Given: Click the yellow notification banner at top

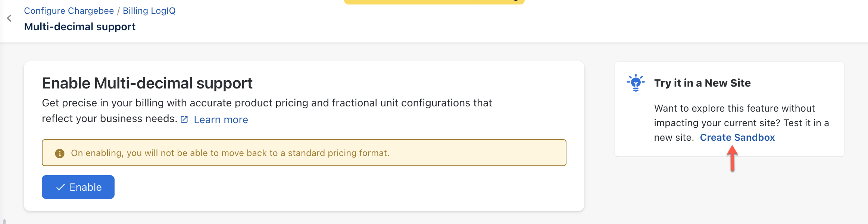Looking at the screenshot, I should (434, 1).
